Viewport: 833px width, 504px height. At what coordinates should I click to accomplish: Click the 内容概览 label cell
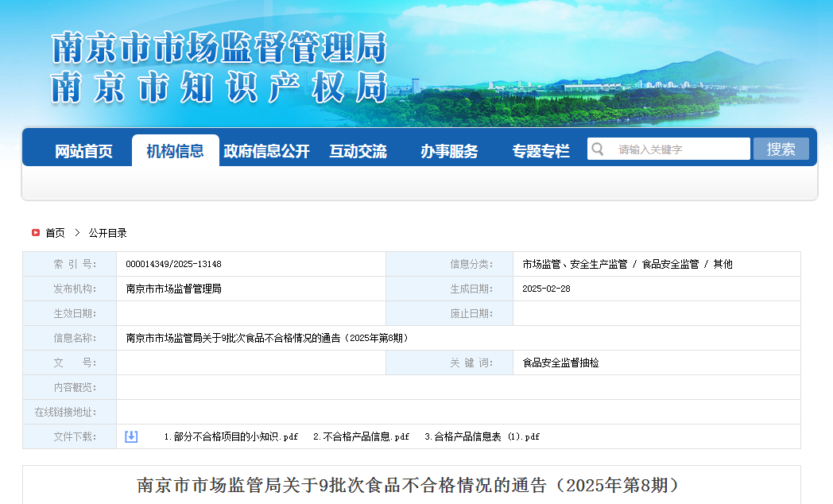pyautogui.click(x=70, y=387)
